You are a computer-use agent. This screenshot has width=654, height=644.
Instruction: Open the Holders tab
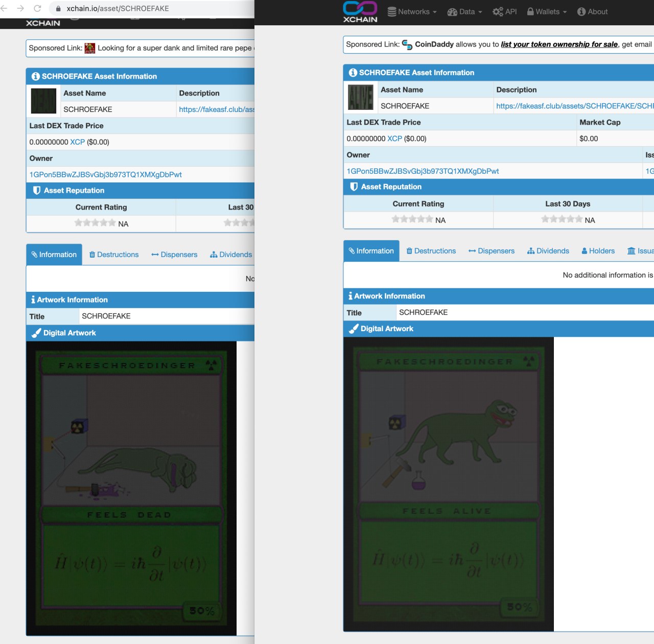tap(598, 251)
